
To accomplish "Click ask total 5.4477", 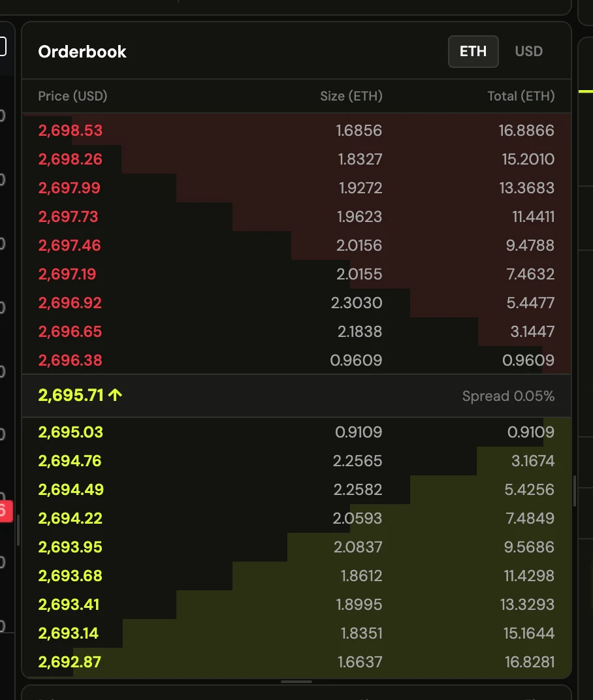I will click(x=530, y=303).
